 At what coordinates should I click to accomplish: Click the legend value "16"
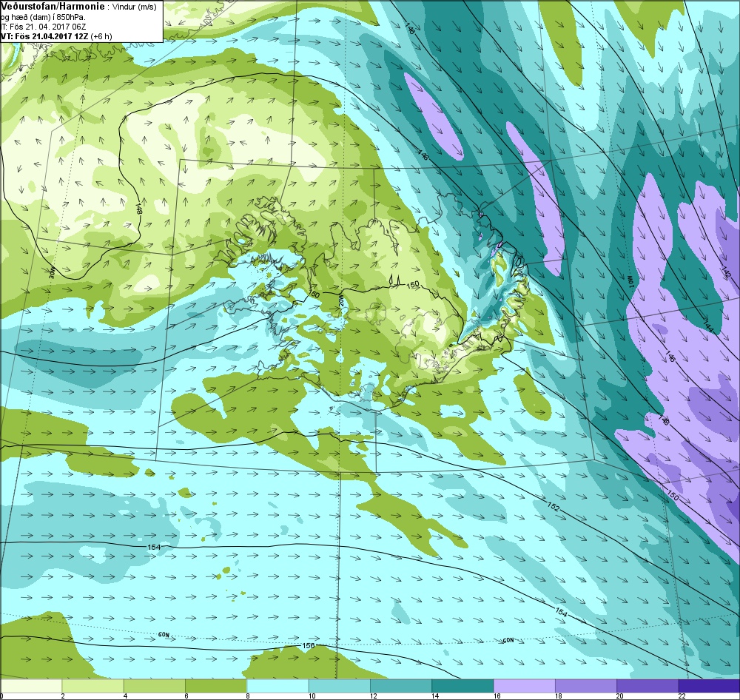tap(497, 696)
